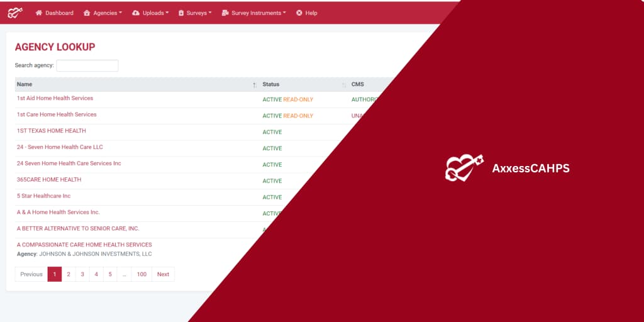The height and width of the screenshot is (322, 644).
Task: Click the AxxessCAHPS heart logo in navbar
Action: [15, 13]
